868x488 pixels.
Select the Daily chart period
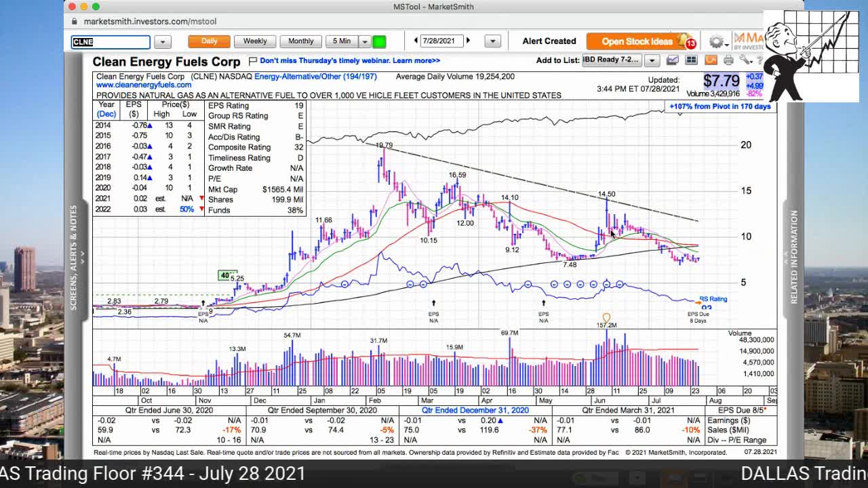(x=209, y=41)
